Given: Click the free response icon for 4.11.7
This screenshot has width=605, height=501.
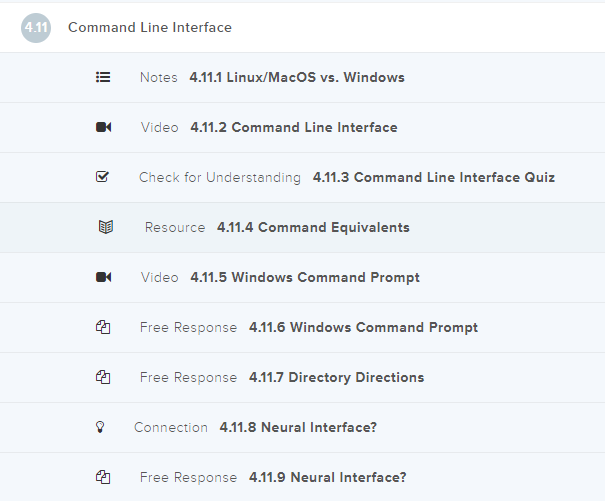Looking at the screenshot, I should (x=103, y=377).
